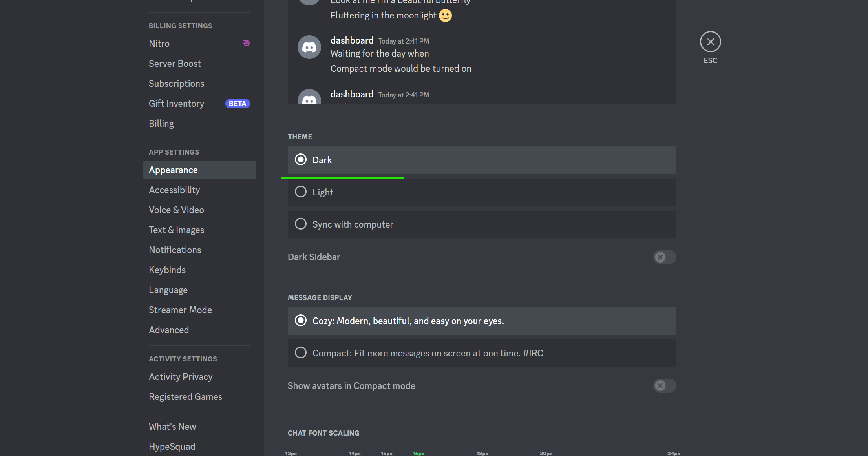Image resolution: width=868 pixels, height=456 pixels.
Task: Click the Streamer Mode settings icon
Action: point(180,310)
